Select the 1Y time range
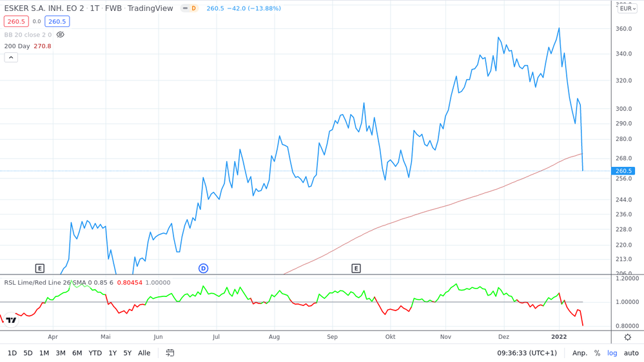Image resolution: width=644 pixels, height=362 pixels. click(113, 353)
